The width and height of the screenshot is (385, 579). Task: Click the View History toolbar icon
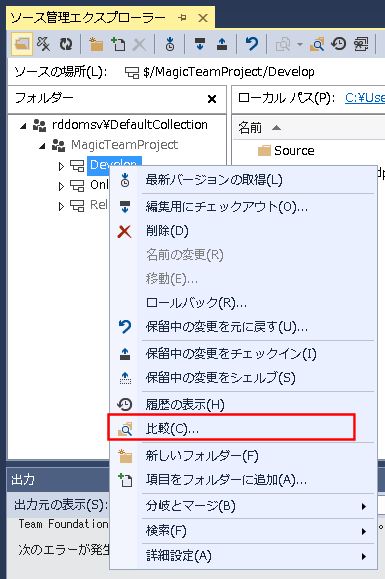338,44
